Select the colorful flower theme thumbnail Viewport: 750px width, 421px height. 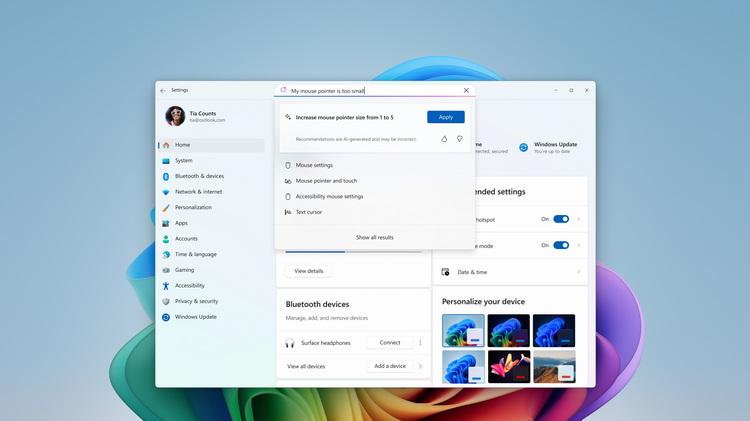[508, 367]
